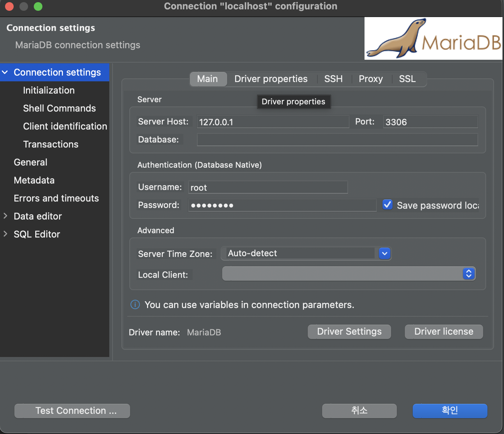Click the Authentication (Database Native) heading

pyautogui.click(x=200, y=165)
